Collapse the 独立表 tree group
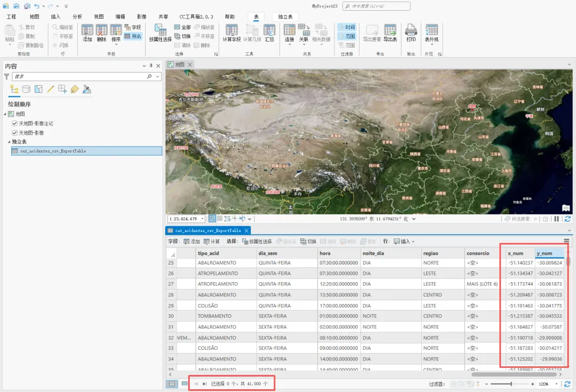 (x=9, y=141)
